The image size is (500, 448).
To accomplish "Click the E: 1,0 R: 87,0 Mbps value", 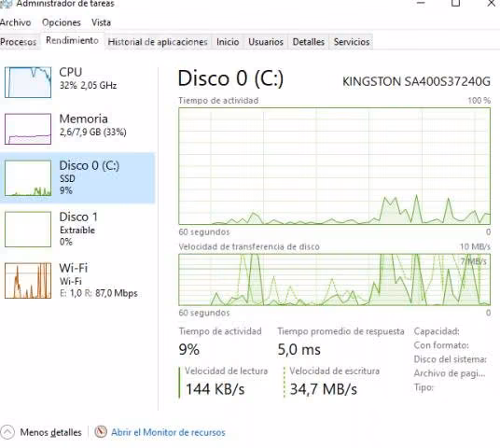I will [99, 293].
